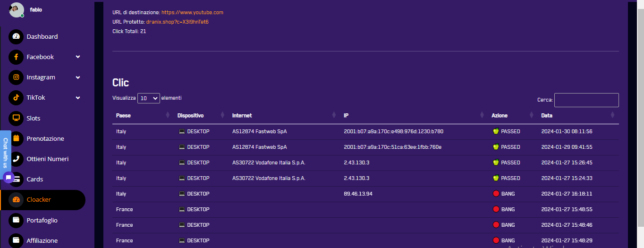Sort table by Paese column
644x248 pixels.
click(143, 115)
